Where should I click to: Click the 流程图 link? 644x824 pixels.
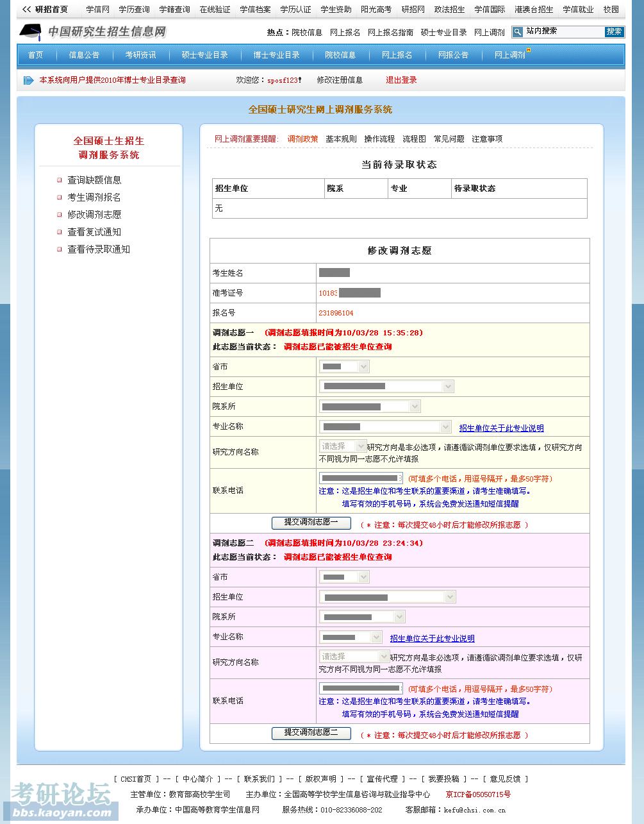(414, 139)
